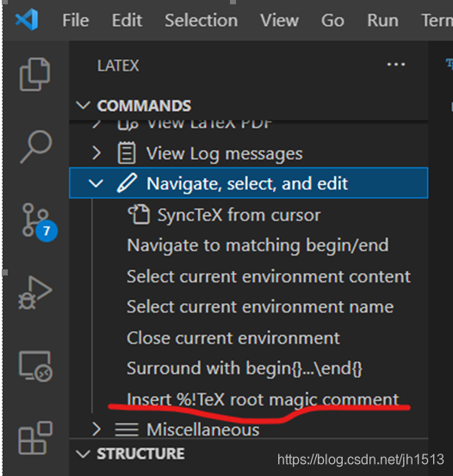Open the Selection menu

(202, 21)
